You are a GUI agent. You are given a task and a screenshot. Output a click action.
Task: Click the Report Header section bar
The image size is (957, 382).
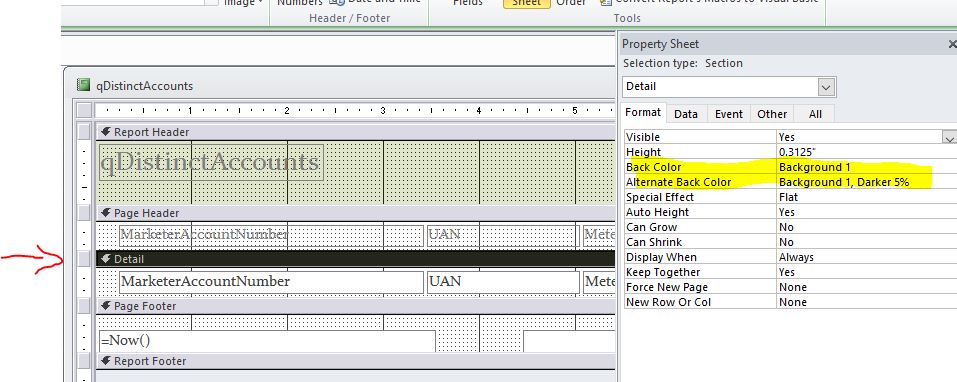pos(355,132)
